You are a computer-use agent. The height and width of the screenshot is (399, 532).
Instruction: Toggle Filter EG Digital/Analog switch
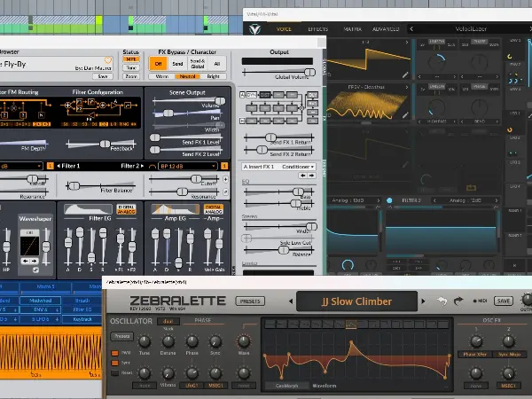tap(126, 209)
